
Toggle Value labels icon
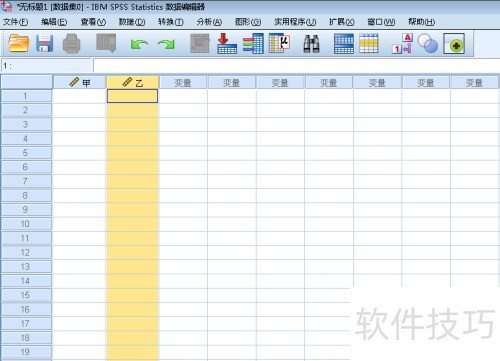[x=402, y=43]
